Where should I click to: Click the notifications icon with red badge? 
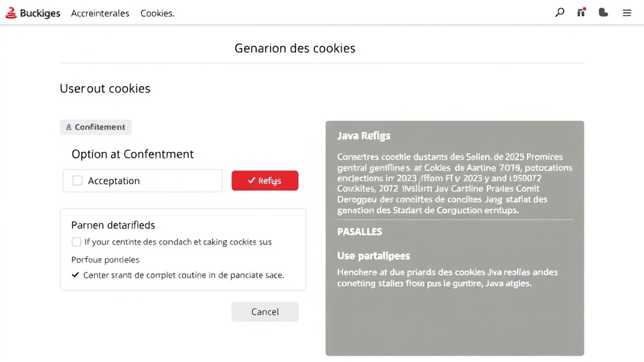click(580, 12)
